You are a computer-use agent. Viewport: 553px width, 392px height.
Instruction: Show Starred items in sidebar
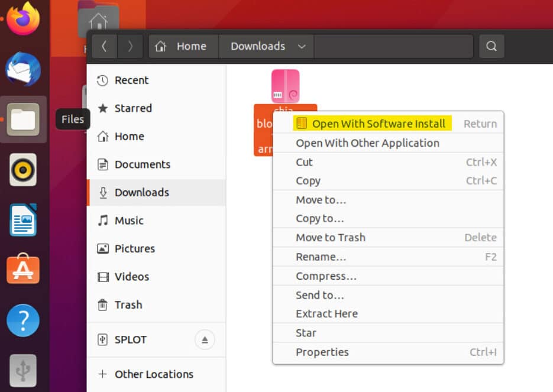tap(156, 108)
